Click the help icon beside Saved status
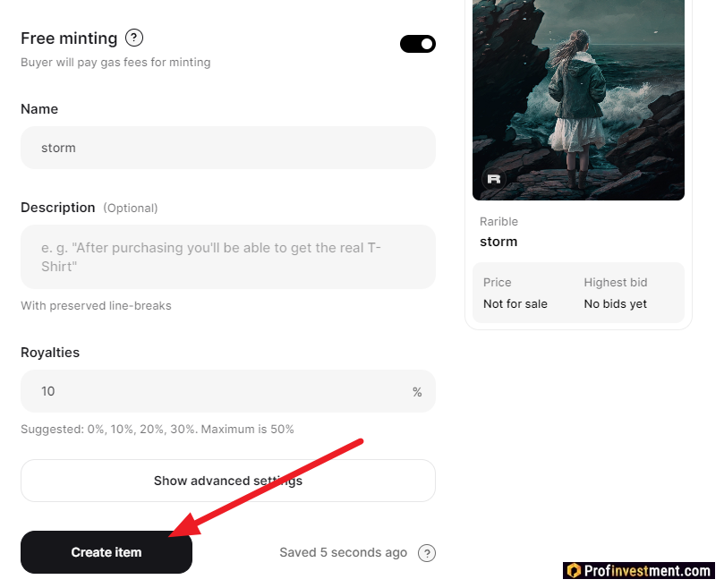The image size is (724, 588). 428,553
